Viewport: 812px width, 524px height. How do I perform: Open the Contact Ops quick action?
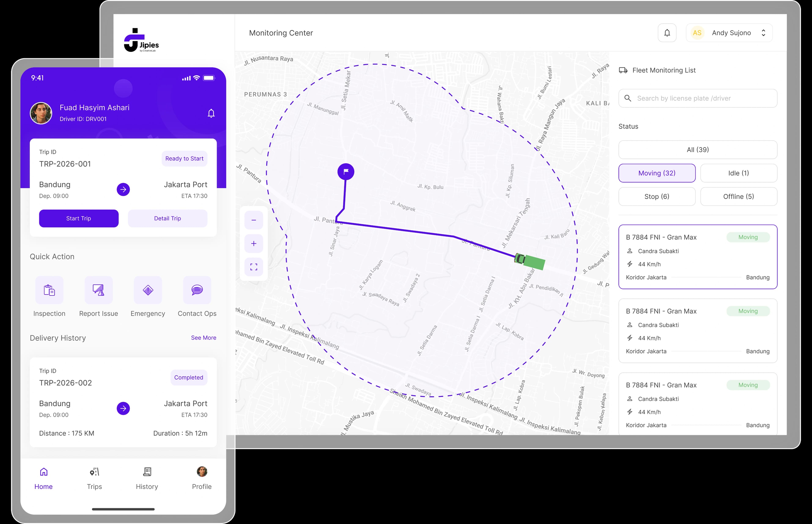coord(197,297)
